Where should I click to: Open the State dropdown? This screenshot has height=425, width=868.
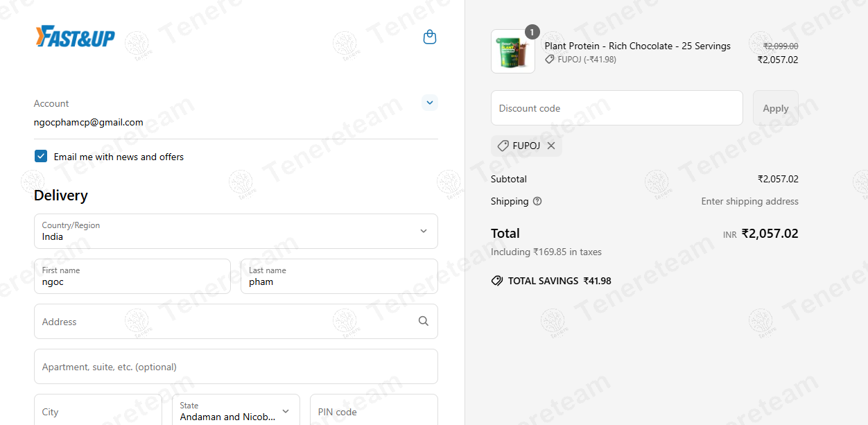point(236,411)
